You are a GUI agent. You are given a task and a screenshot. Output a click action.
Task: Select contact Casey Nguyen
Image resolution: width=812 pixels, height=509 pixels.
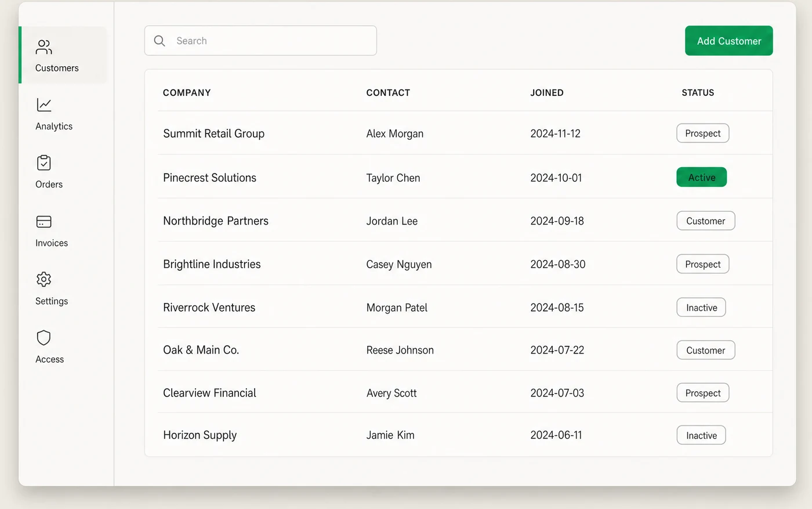(399, 265)
